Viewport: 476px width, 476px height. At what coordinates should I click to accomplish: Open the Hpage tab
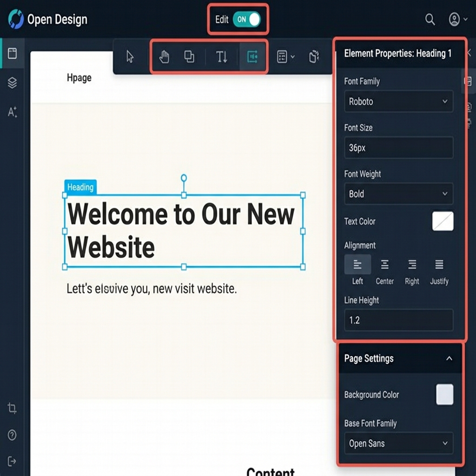click(x=79, y=78)
